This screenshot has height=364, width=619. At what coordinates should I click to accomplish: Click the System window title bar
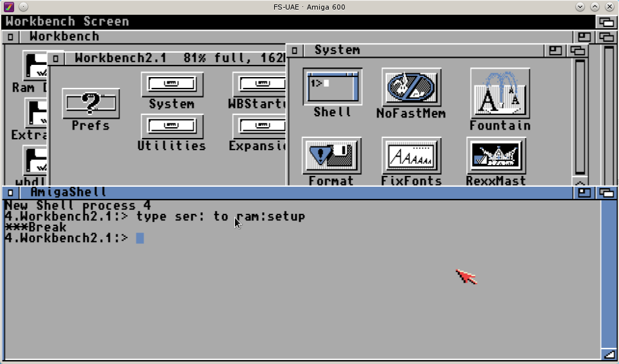(424, 50)
